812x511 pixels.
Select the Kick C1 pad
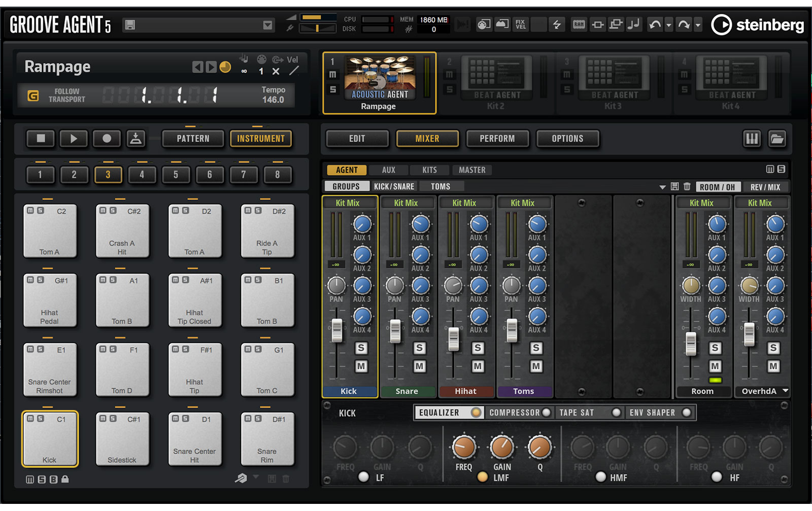click(x=50, y=439)
